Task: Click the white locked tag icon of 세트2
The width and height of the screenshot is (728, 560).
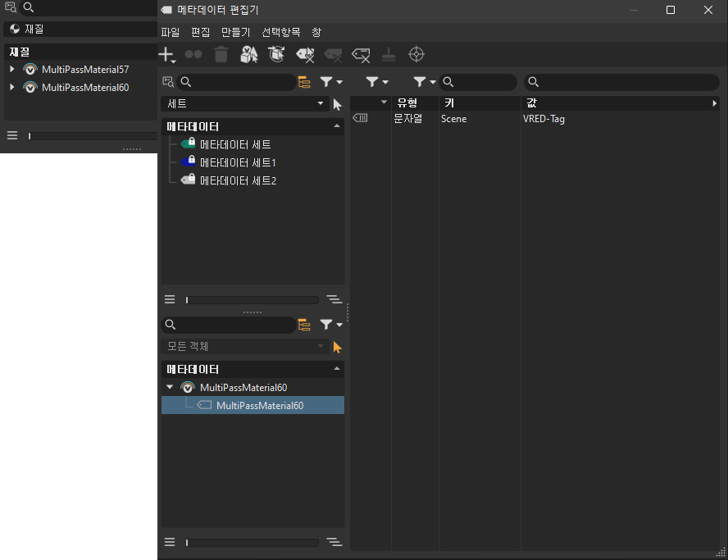Action: tap(188, 180)
